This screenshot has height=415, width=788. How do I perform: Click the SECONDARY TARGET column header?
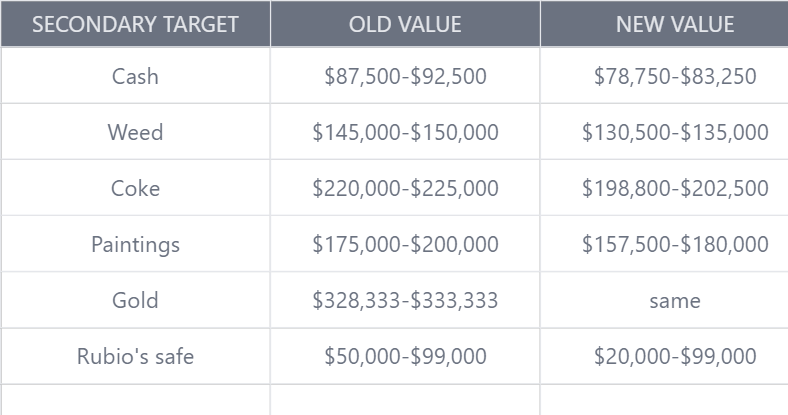(x=135, y=24)
